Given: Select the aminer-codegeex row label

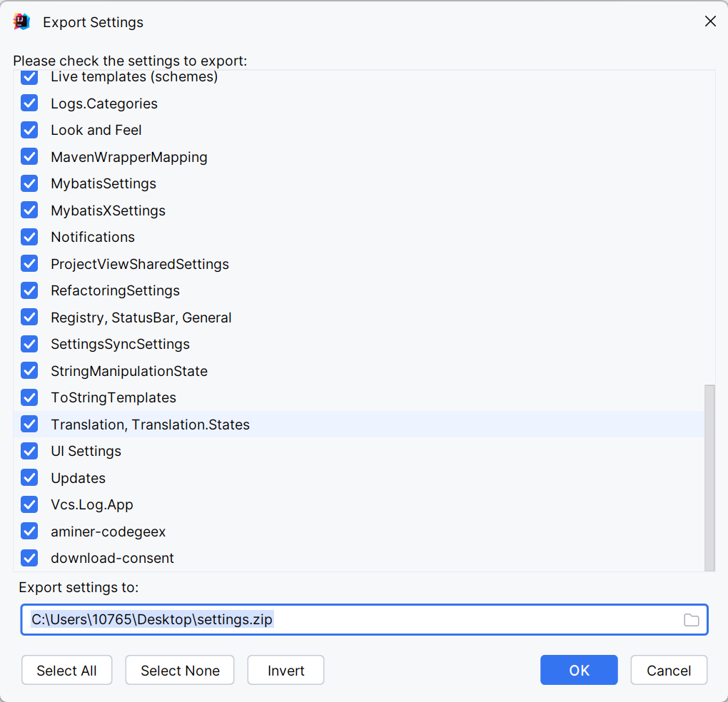Looking at the screenshot, I should 108,531.
